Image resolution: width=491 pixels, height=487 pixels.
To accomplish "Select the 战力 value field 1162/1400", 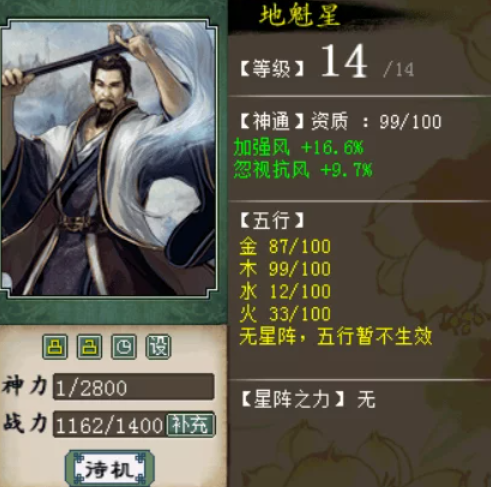I will click(x=110, y=425).
